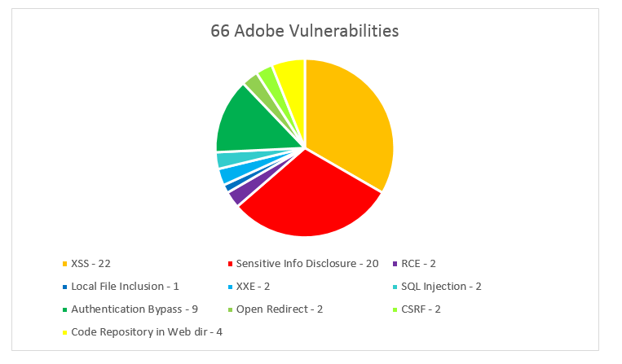The image size is (622, 364).
Task: Click the XSS - 22 legend label
Action: tap(90, 264)
